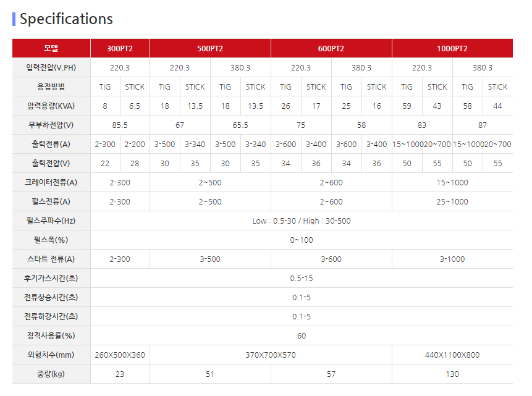This screenshot has height=396, width=532.
Task: Select the 전류상승시간(초) row label
Action: (51, 298)
